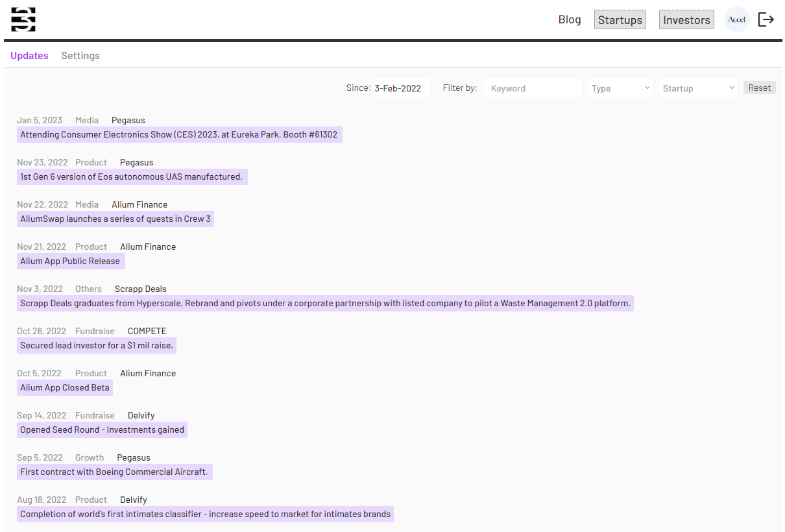Switch to the Updates tab
Image resolution: width=785 pixels, height=532 pixels.
[x=29, y=56]
